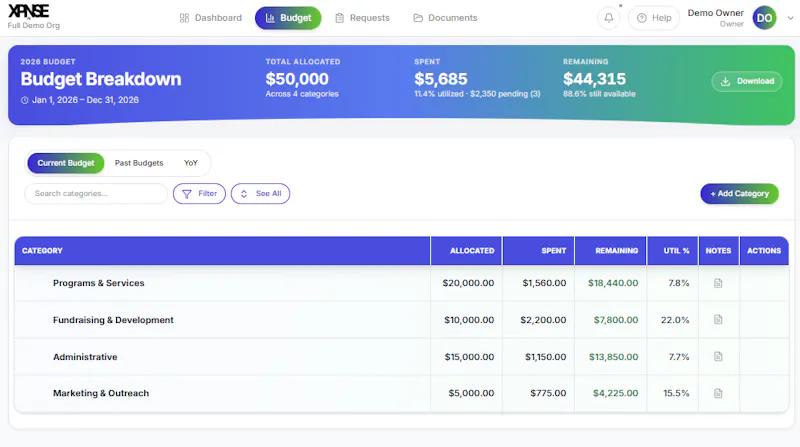This screenshot has height=447, width=800.
Task: Open the notifications bell icon
Action: (x=609, y=18)
